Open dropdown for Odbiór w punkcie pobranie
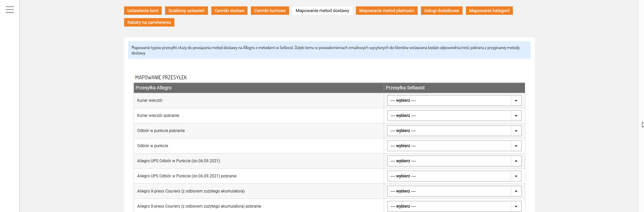 [x=454, y=131]
